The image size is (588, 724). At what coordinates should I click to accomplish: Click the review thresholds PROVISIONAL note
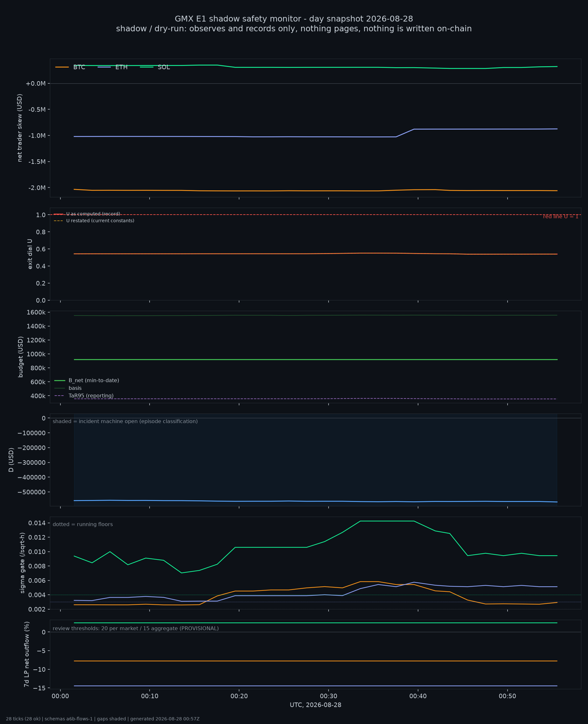click(135, 628)
